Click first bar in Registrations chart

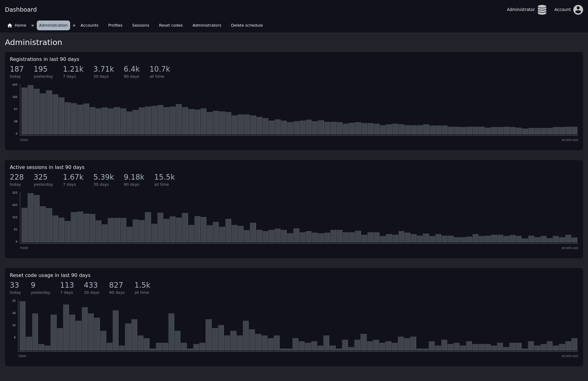click(24, 111)
